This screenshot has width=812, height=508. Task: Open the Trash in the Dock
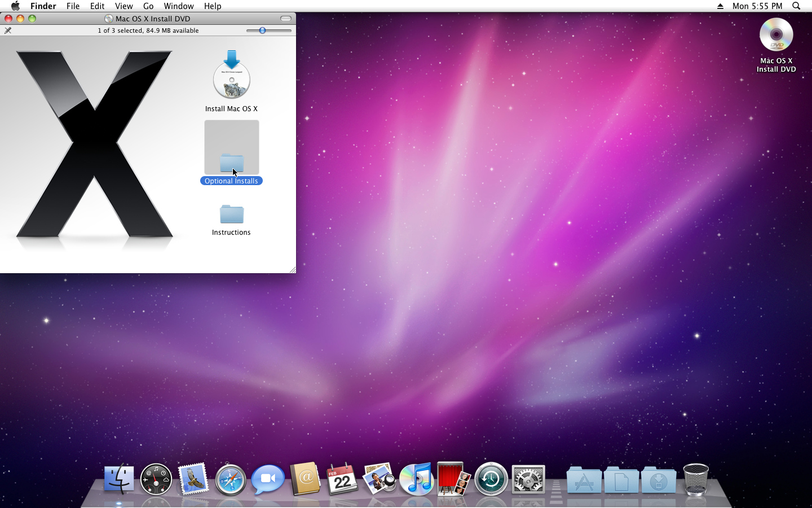[x=695, y=480]
